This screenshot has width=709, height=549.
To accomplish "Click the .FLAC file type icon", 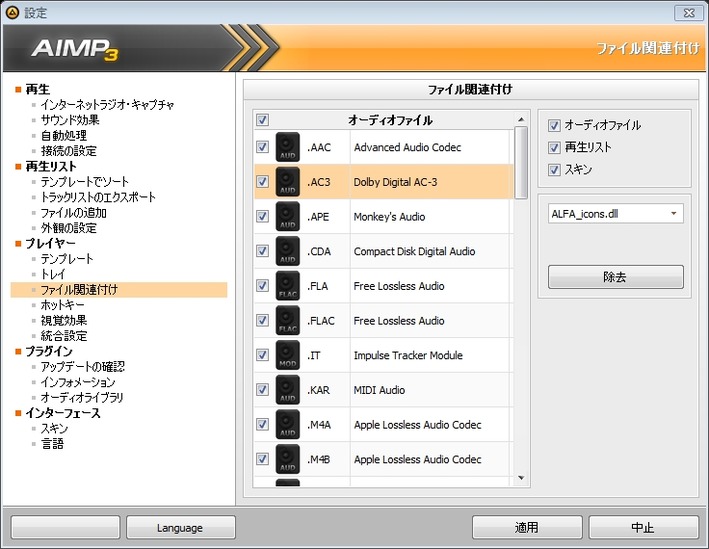I will click(288, 321).
